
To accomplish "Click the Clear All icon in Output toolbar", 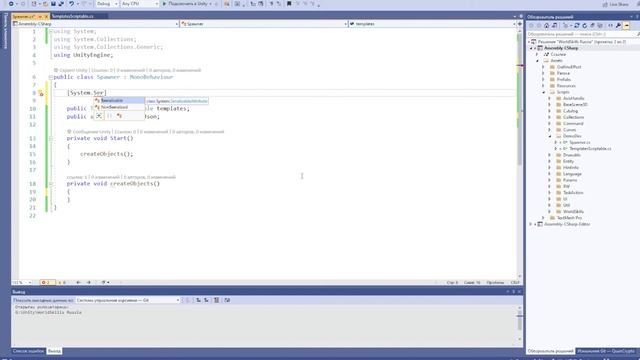I will 216,300.
